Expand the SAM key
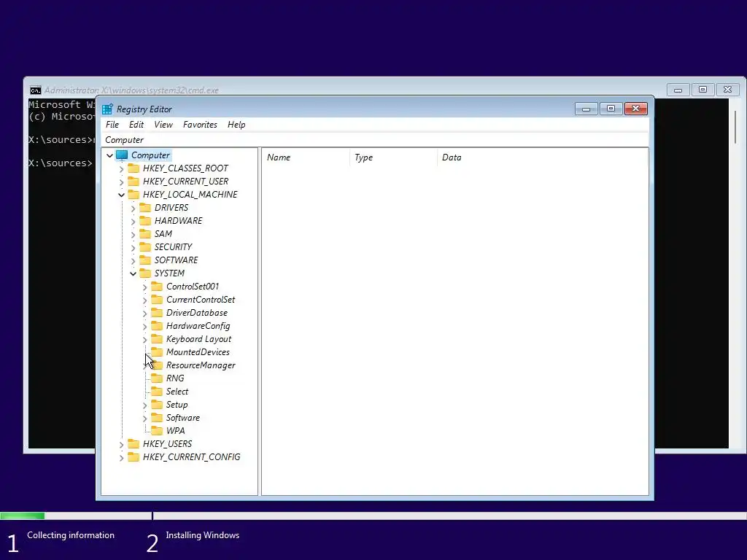 tap(133, 234)
